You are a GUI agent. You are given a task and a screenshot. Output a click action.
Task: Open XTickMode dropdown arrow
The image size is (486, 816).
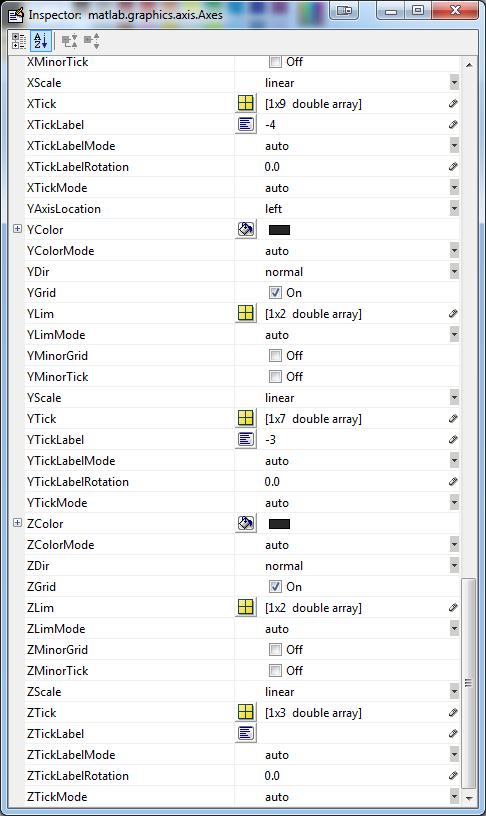pyautogui.click(x=454, y=187)
